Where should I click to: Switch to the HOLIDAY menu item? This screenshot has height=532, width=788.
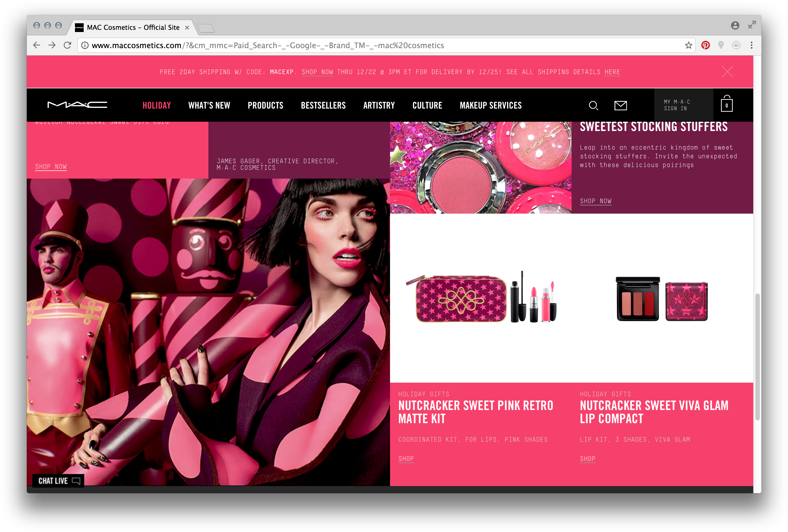point(157,105)
